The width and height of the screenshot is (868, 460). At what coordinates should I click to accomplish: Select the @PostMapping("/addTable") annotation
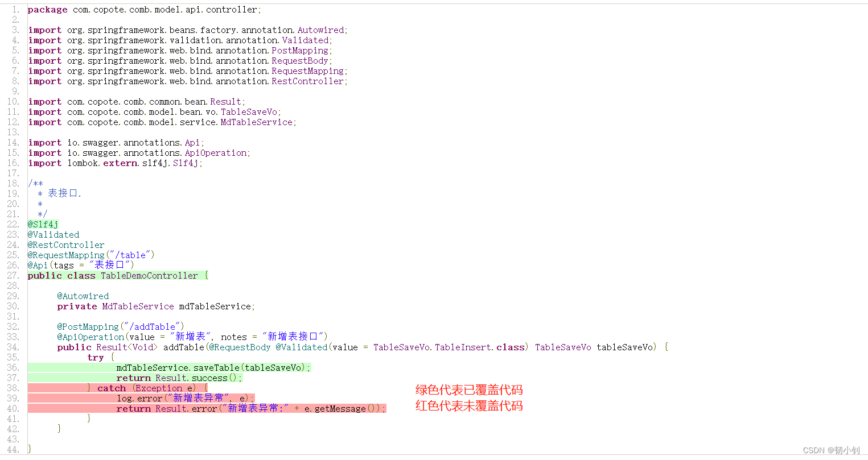click(121, 327)
